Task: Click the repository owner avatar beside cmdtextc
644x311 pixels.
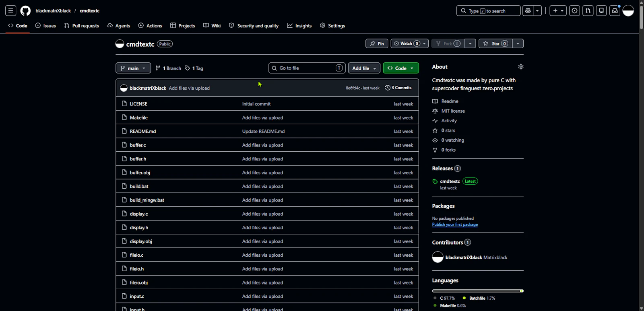Action: 120,44
